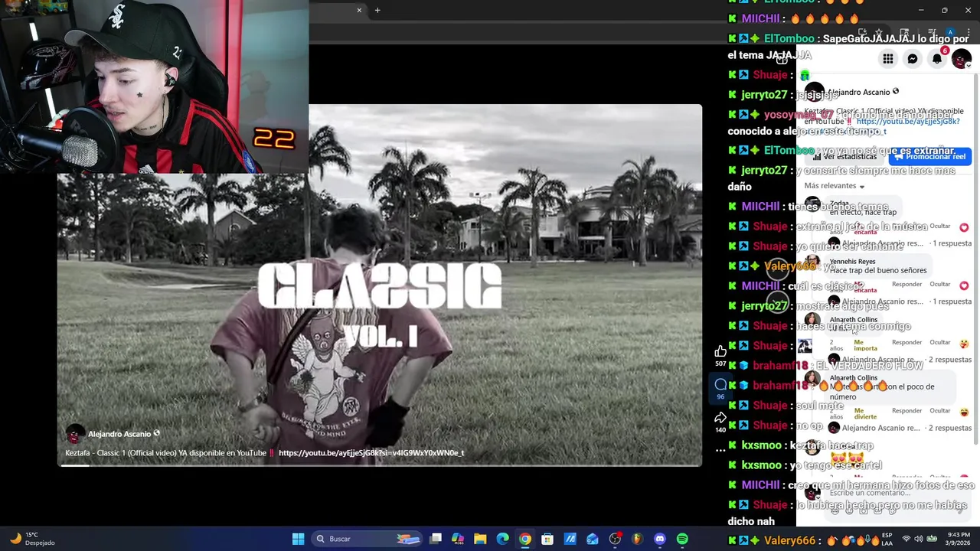Open the Windows Start menu
980x551 pixels.
coord(298,539)
